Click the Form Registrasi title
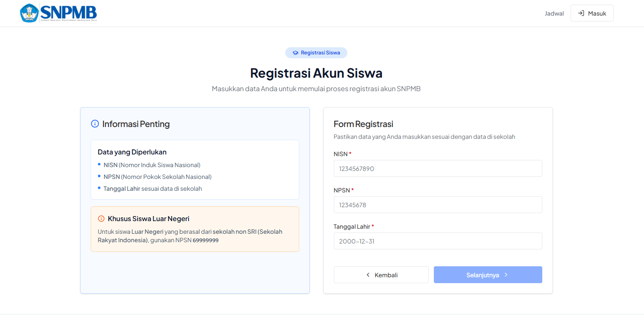This screenshot has height=330, width=644. 363,124
